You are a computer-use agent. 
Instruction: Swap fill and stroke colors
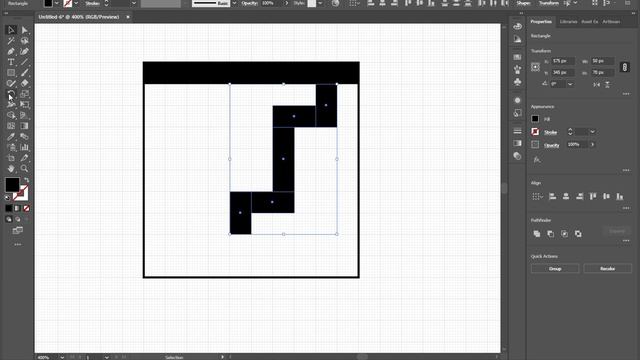pos(27,180)
